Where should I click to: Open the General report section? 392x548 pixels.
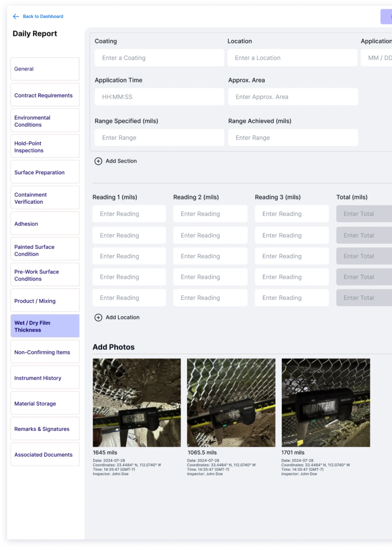[45, 69]
